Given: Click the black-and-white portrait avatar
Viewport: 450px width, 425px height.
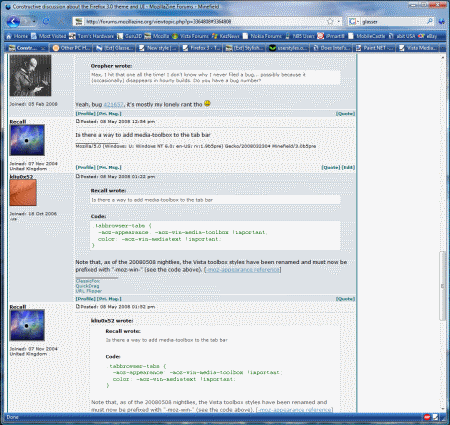Looking at the screenshot, I should (30, 76).
